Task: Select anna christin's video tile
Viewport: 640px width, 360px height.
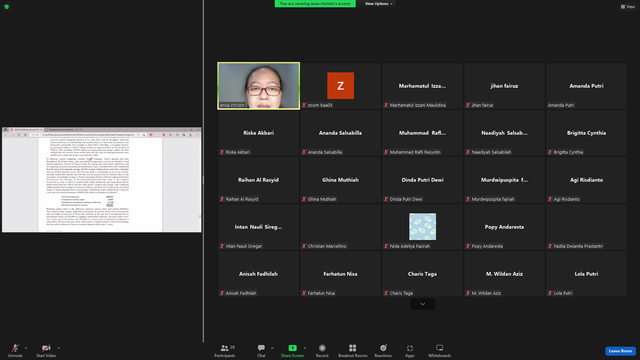Action: [x=259, y=86]
